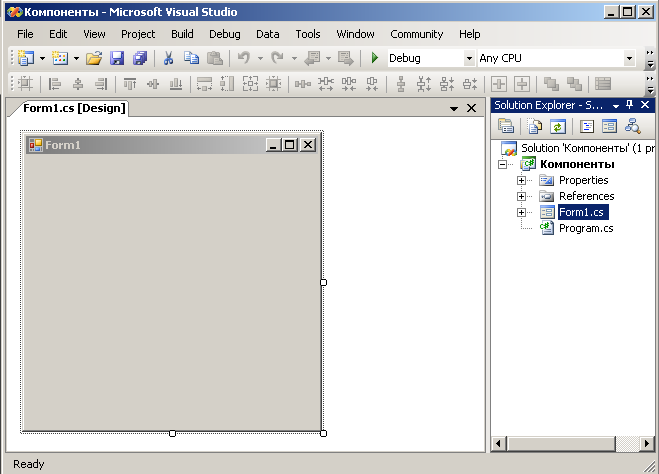This screenshot has height=474, width=659.
Task: Open the File menu
Action: 25,34
